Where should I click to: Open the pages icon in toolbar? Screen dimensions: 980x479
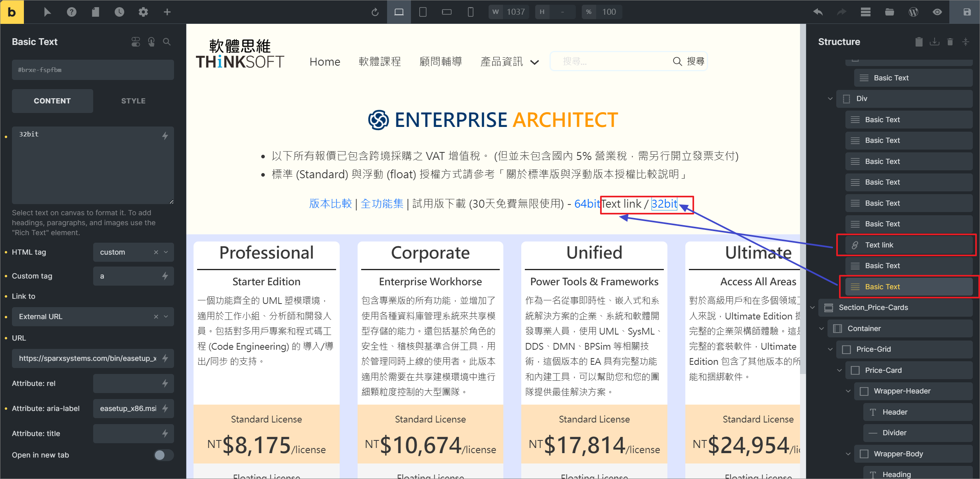[96, 12]
